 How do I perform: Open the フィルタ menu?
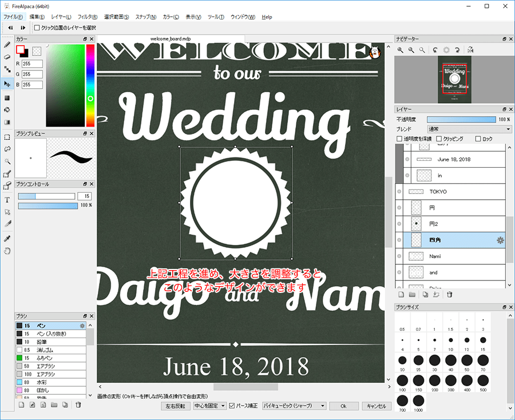point(87,17)
